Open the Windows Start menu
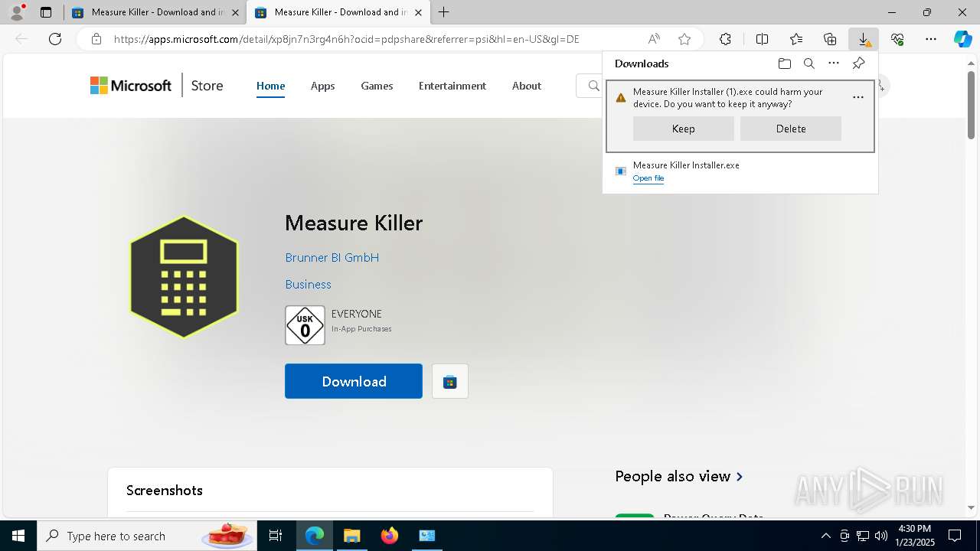The width and height of the screenshot is (980, 551). pyautogui.click(x=18, y=536)
